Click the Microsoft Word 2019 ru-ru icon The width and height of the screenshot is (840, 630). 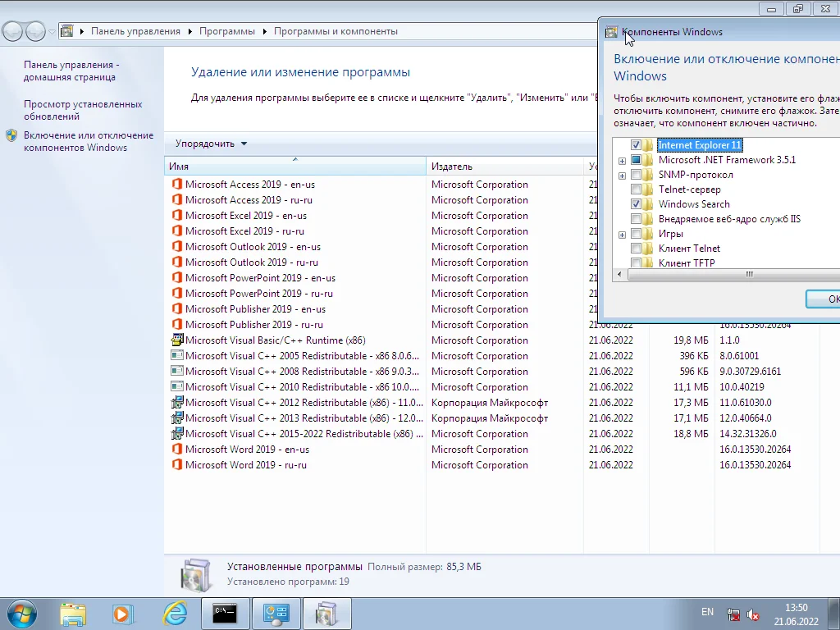point(177,464)
